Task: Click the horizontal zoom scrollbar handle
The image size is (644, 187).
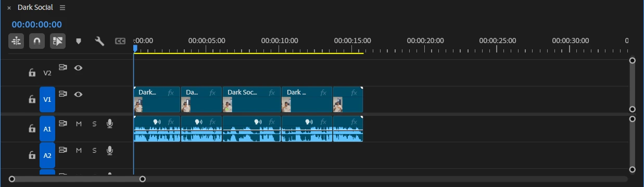Action: coord(77,179)
